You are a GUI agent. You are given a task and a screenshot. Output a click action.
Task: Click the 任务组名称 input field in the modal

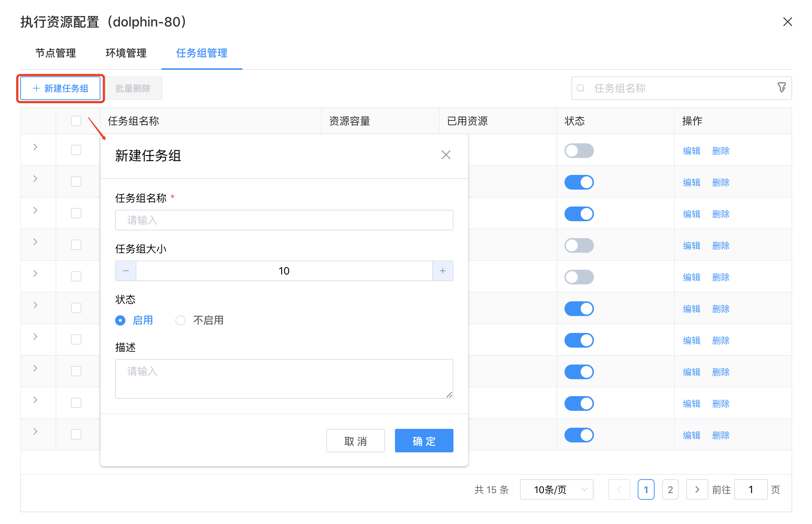(x=284, y=220)
